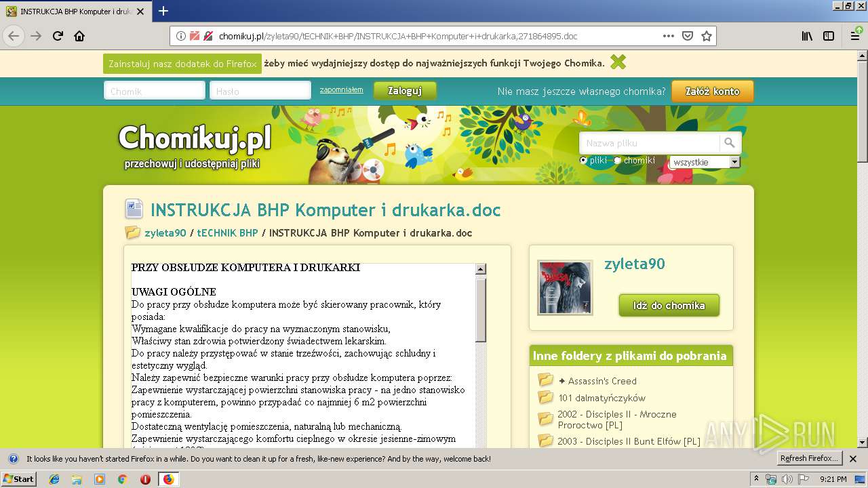This screenshot has width=868, height=488.
Task: Open the Firefox hamburger menu
Action: point(855,36)
